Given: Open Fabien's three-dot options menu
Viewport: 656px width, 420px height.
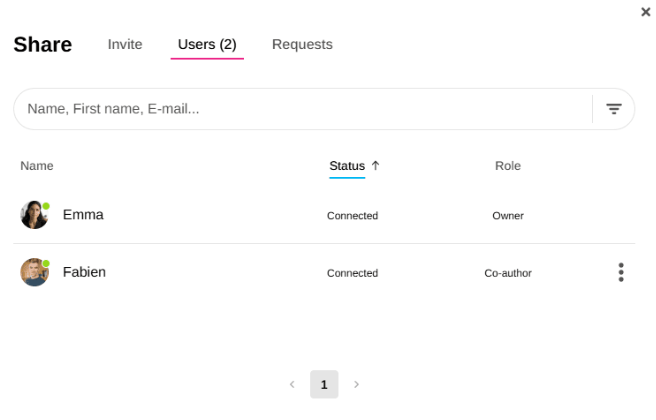Looking at the screenshot, I should pyautogui.click(x=621, y=272).
